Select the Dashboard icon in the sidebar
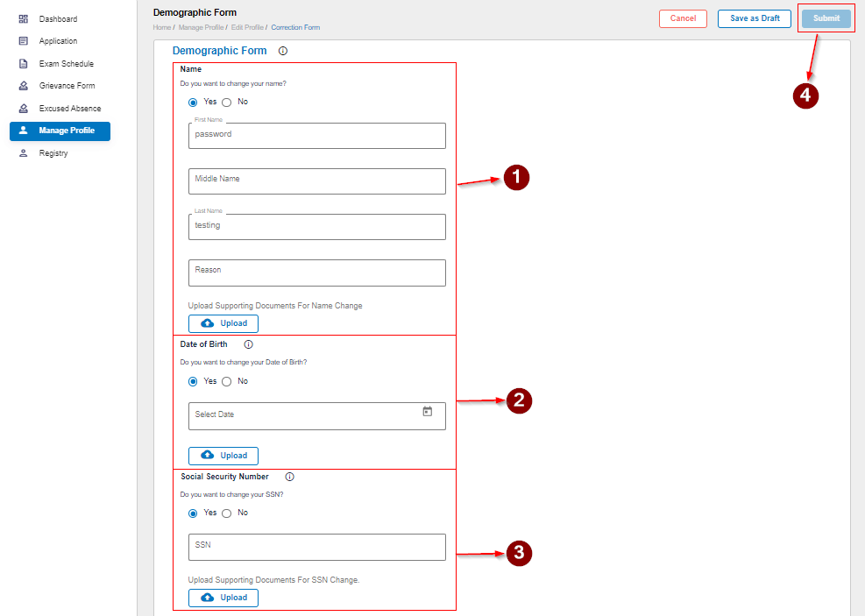865x616 pixels. pyautogui.click(x=23, y=18)
